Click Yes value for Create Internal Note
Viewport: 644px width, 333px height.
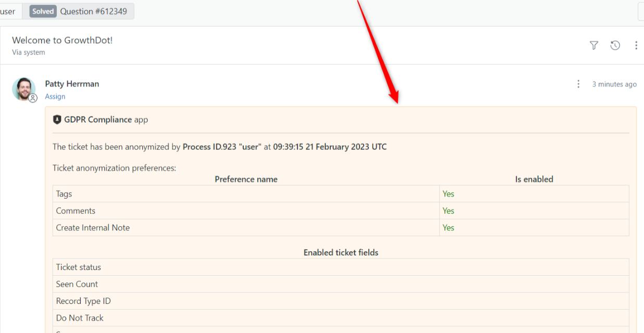[449, 227]
